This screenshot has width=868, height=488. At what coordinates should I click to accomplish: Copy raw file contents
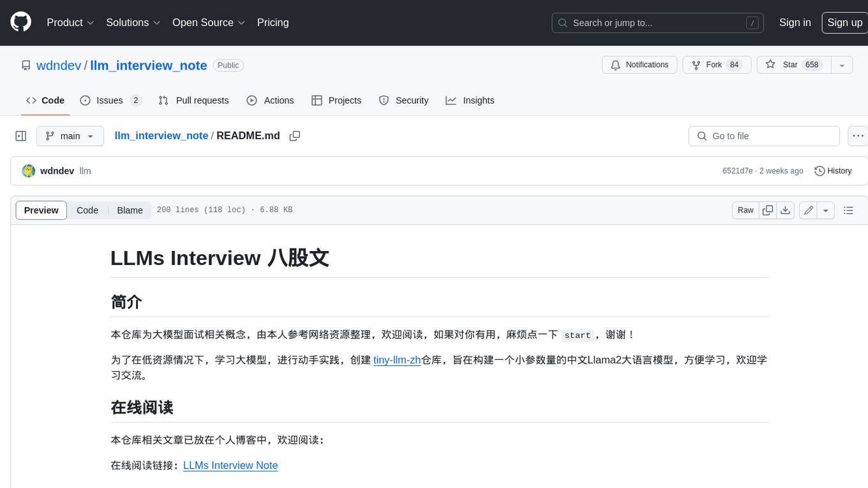click(768, 210)
